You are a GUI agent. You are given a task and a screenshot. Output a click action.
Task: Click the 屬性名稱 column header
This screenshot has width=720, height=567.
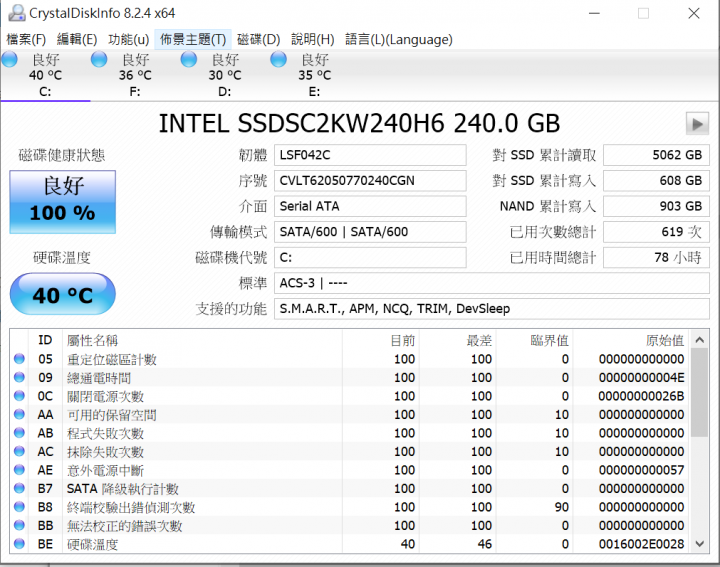[92, 340]
